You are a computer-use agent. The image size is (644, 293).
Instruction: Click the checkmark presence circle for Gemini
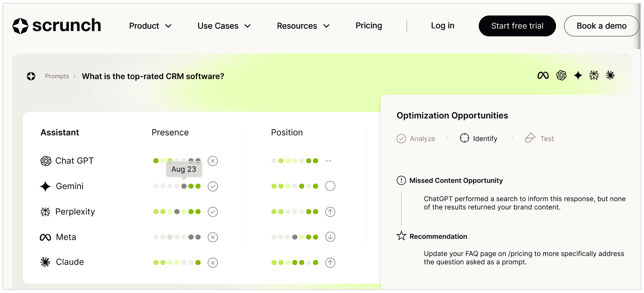213,186
